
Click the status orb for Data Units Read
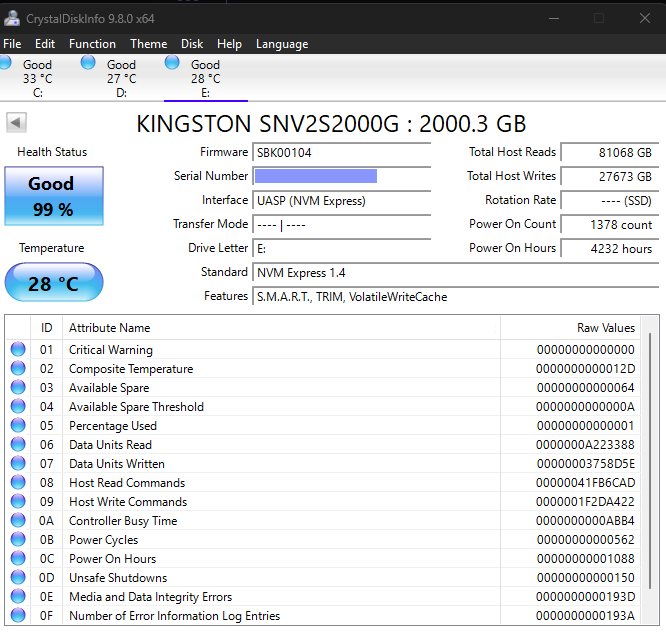point(18,444)
